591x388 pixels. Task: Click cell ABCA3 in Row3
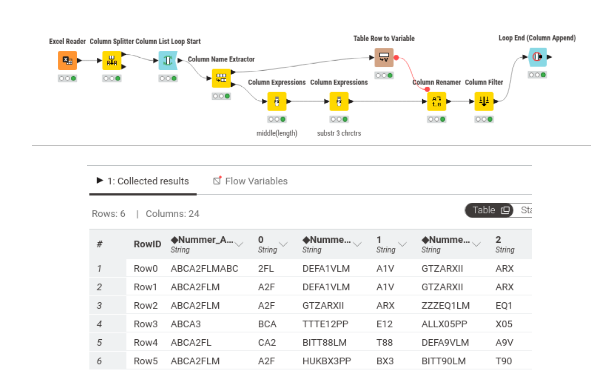point(185,324)
